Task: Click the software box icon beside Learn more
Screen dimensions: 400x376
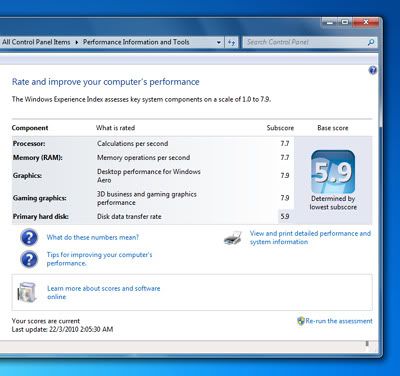Action: click(x=27, y=292)
